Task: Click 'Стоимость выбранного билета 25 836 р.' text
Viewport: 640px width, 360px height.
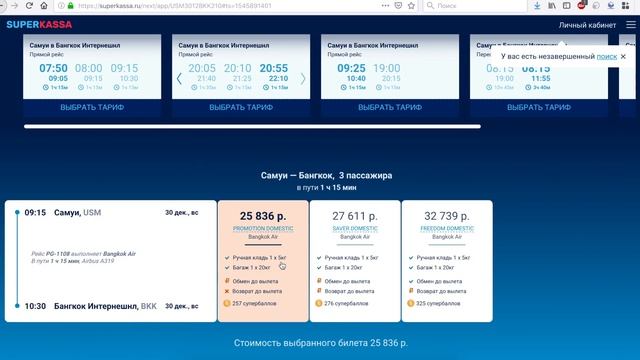Action: [x=321, y=343]
